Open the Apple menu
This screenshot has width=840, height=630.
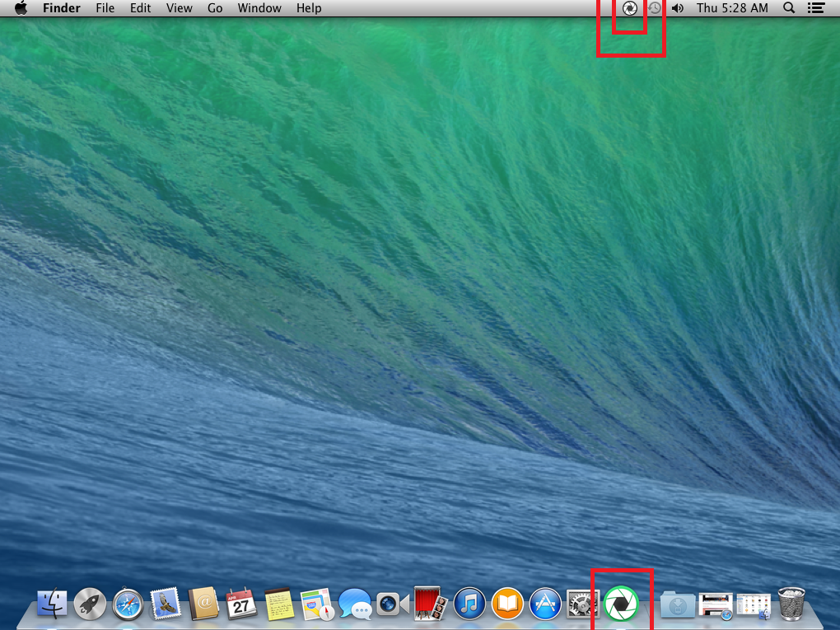[21, 8]
